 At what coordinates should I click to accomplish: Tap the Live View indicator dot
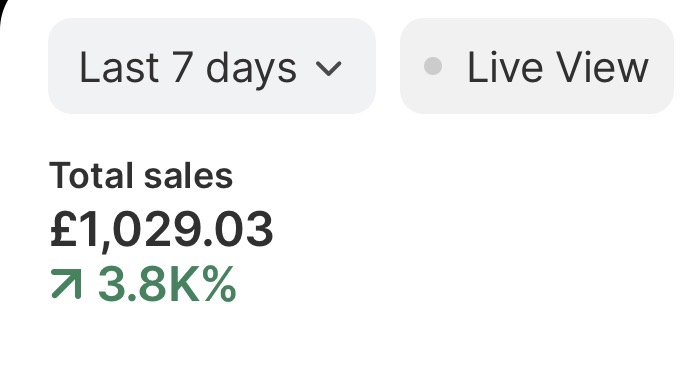point(433,66)
